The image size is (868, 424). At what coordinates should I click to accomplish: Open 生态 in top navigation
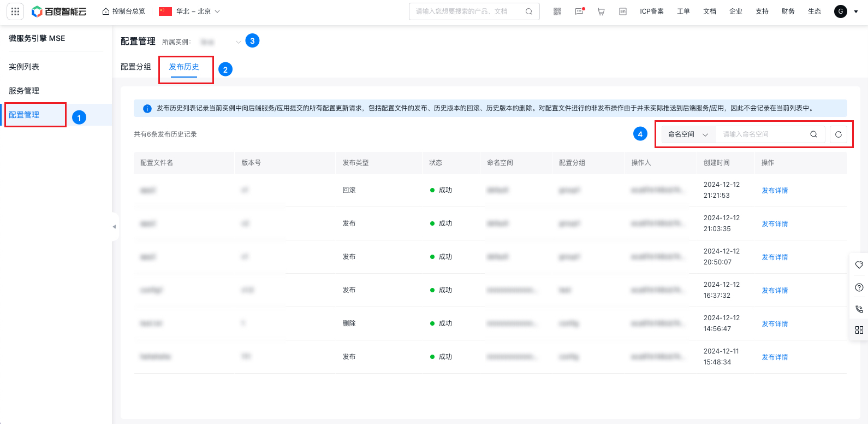tap(815, 11)
